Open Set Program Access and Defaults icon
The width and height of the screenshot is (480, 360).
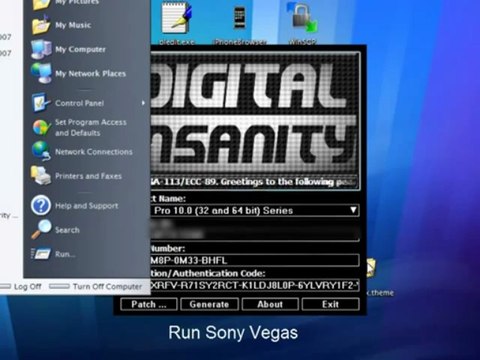41,127
